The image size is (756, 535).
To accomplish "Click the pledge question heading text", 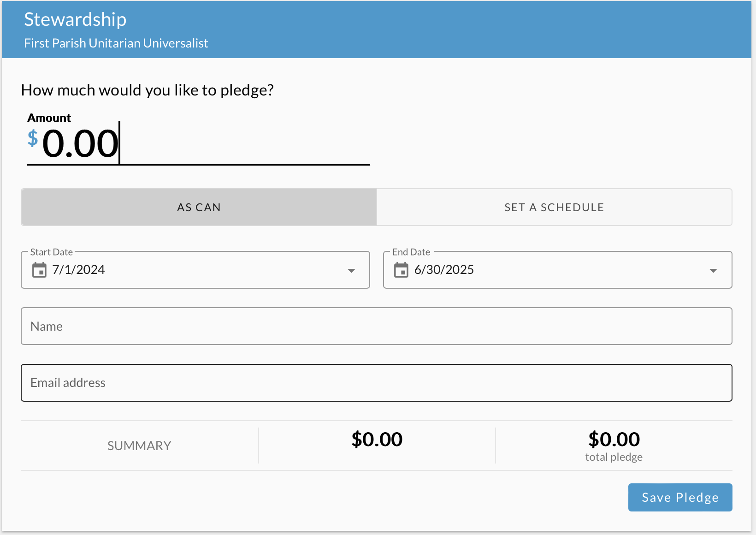I will [x=147, y=90].
